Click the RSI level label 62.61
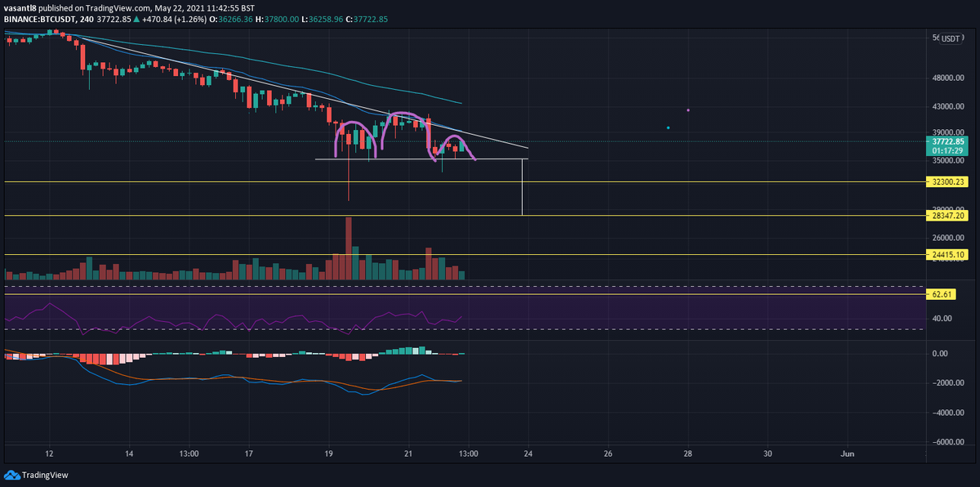This screenshot has width=980, height=487. pos(942,293)
